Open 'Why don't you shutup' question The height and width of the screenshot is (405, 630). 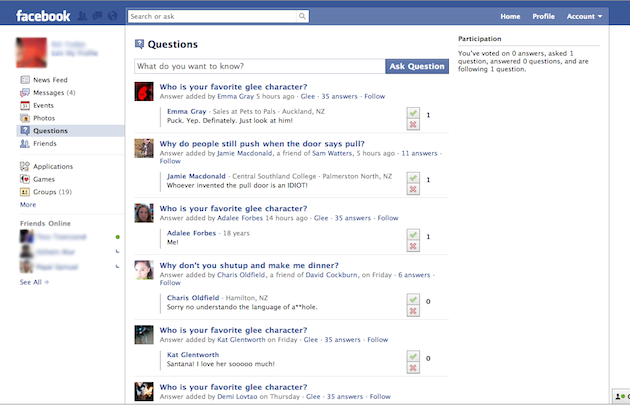249,265
